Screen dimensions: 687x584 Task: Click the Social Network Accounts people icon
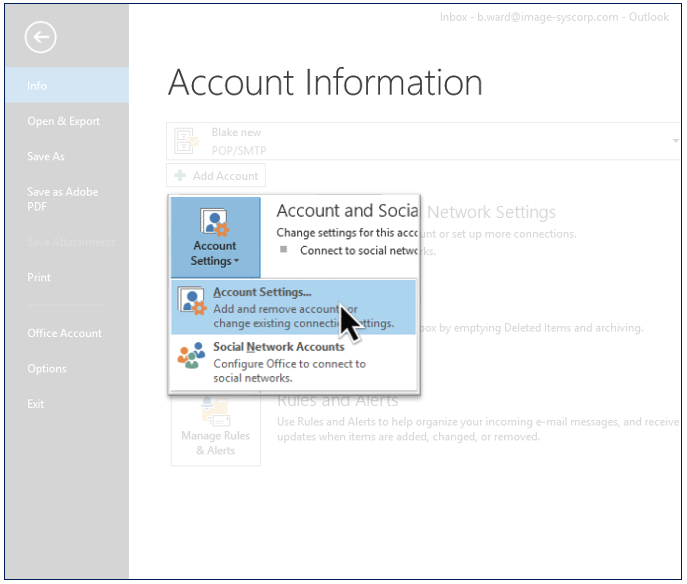192,358
